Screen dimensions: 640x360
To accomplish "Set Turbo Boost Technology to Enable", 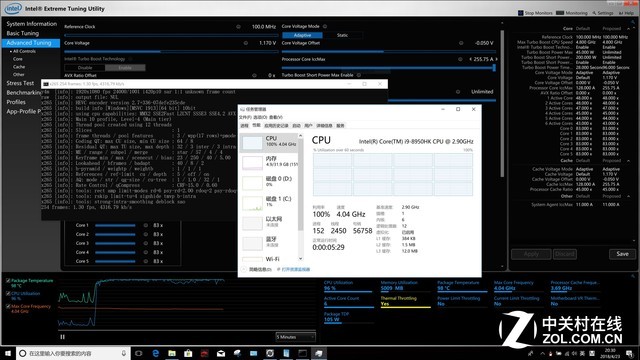I will click(x=125, y=68).
